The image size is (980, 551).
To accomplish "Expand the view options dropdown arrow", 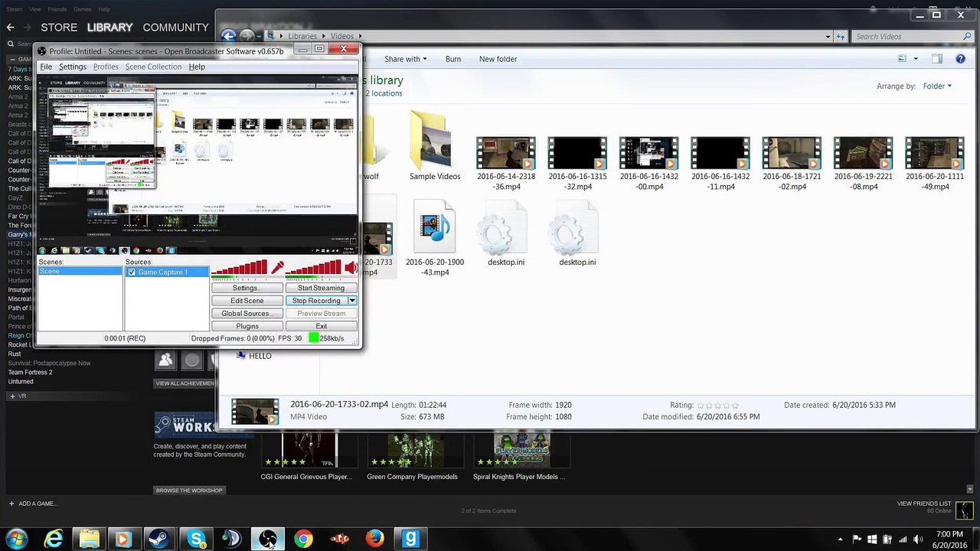I will pyautogui.click(x=916, y=59).
